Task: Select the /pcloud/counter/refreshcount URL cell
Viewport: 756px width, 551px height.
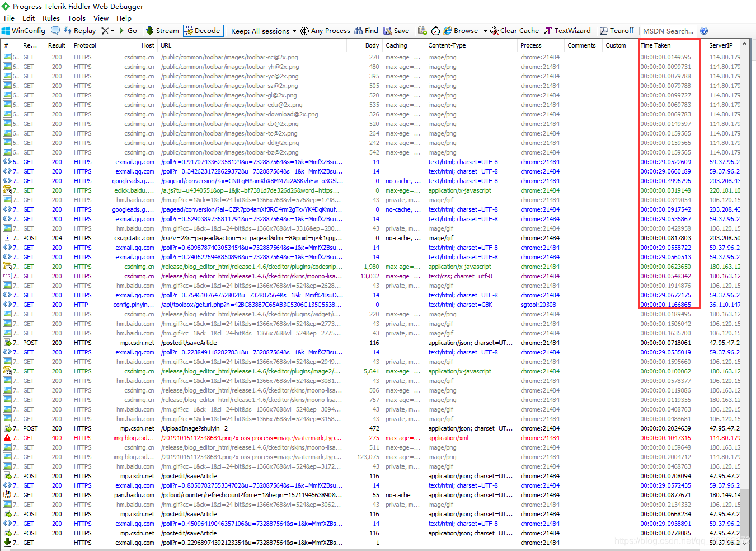Action: (x=251, y=495)
